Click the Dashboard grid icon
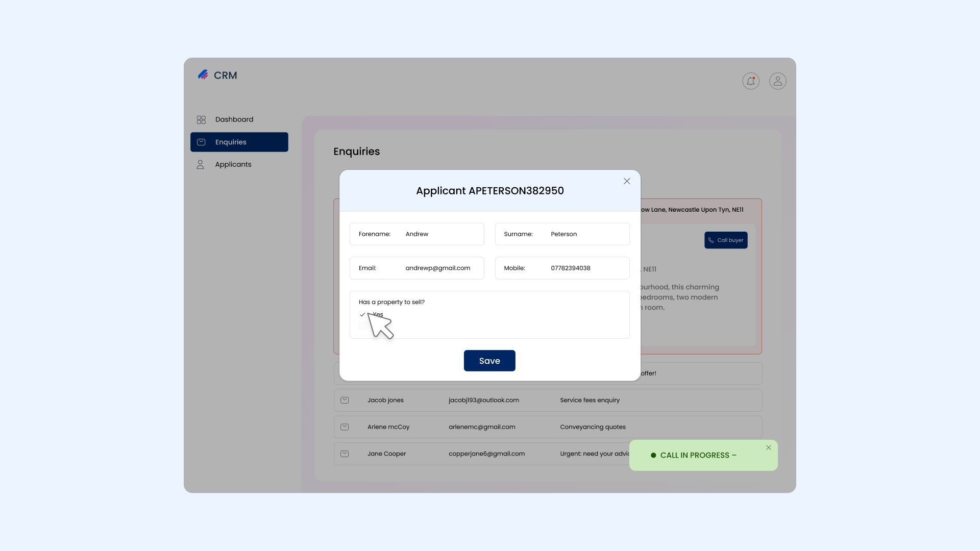The width and height of the screenshot is (980, 551). 201,119
